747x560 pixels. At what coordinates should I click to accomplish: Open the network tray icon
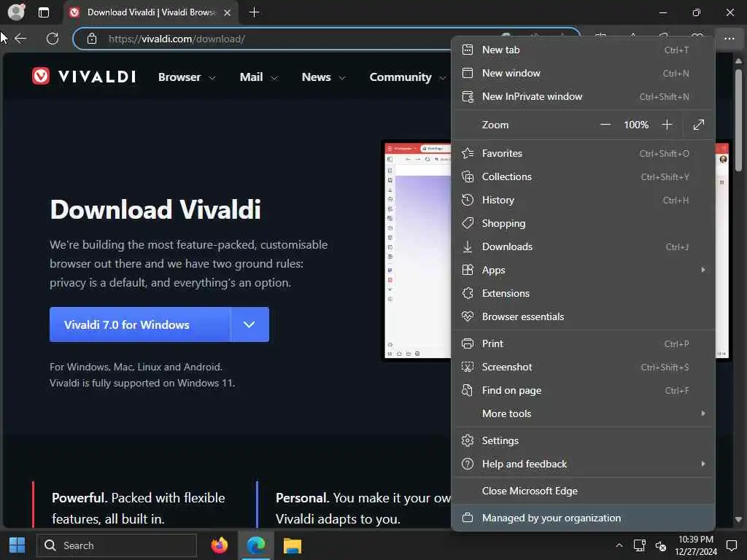point(639,545)
